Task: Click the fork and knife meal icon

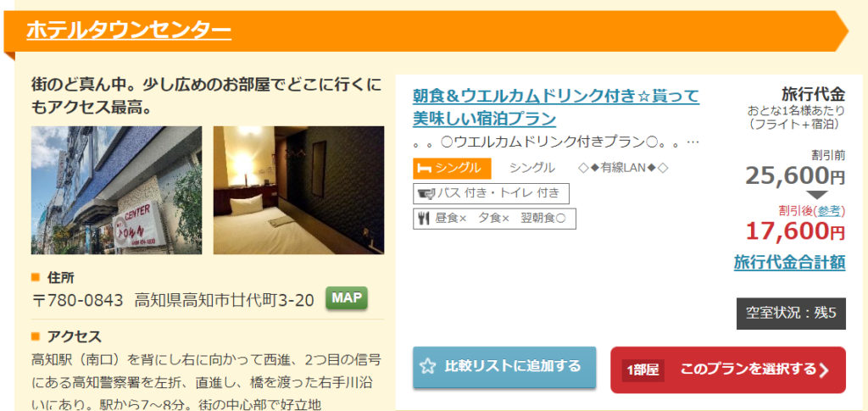Action: (425, 219)
